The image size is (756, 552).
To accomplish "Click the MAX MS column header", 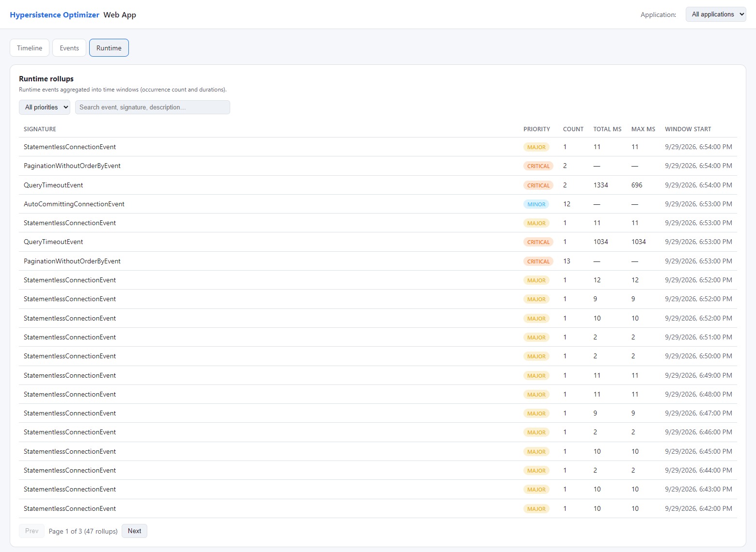I will coord(643,129).
